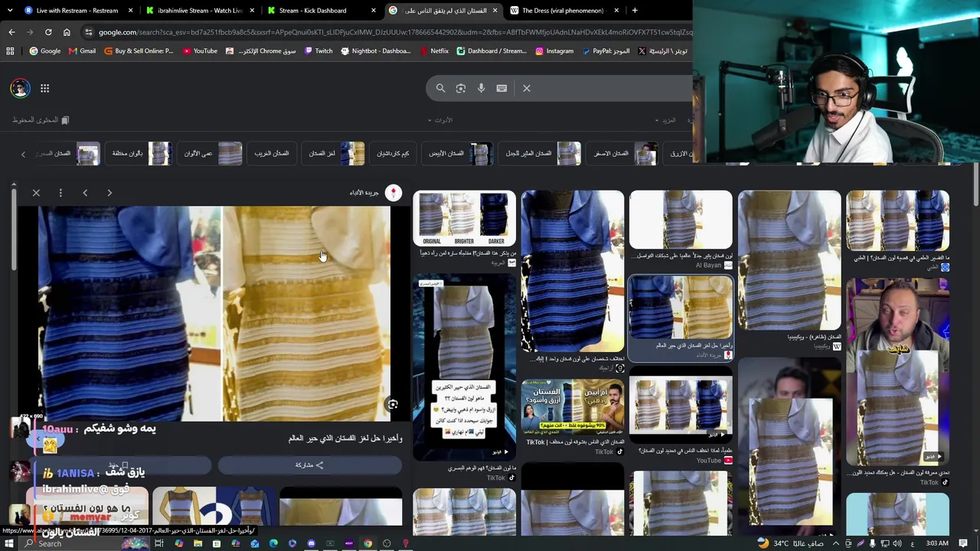
Task: Clear the Google search box
Action: pos(527,88)
